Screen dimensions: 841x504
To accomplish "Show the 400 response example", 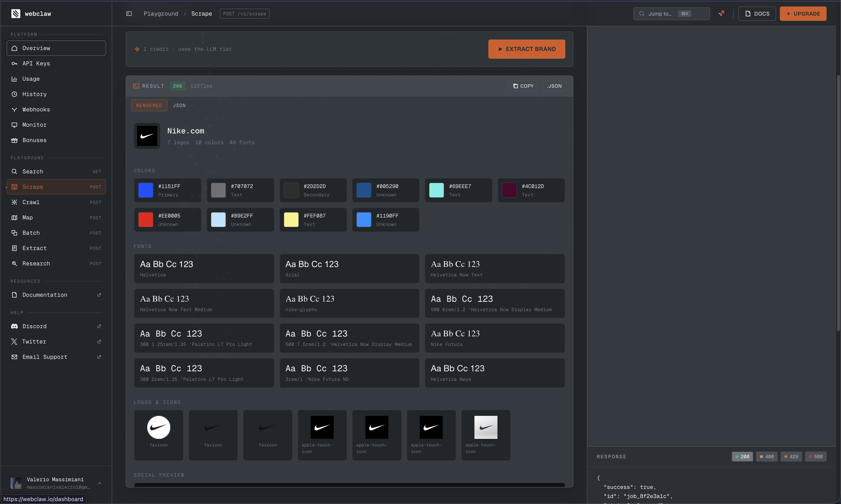I will point(767,457).
